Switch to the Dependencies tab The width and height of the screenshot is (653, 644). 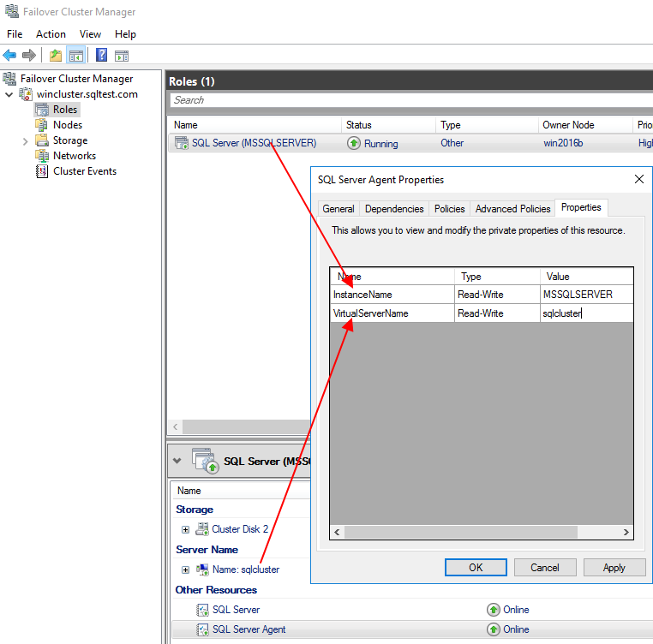pos(394,209)
